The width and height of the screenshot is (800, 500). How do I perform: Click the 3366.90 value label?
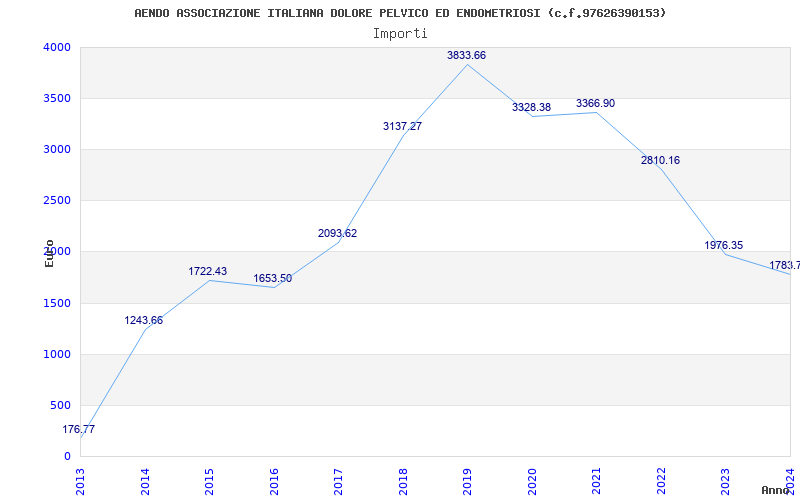pos(595,104)
